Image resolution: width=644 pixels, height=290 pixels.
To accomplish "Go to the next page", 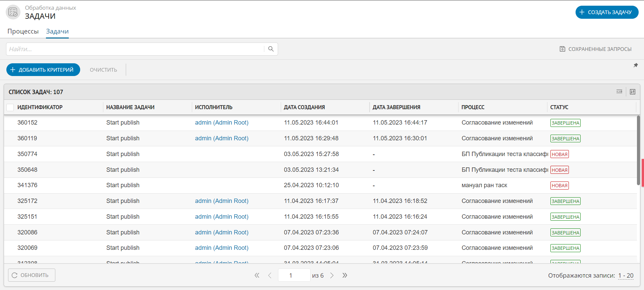I will click(332, 275).
